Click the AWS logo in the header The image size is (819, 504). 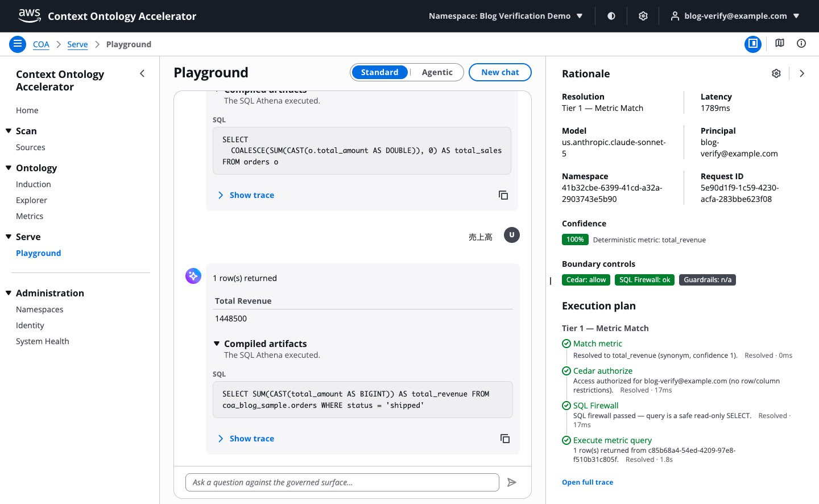click(30, 15)
